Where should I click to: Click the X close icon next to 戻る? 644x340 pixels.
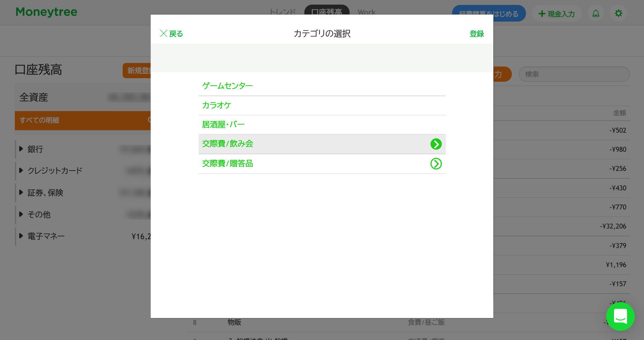point(164,34)
